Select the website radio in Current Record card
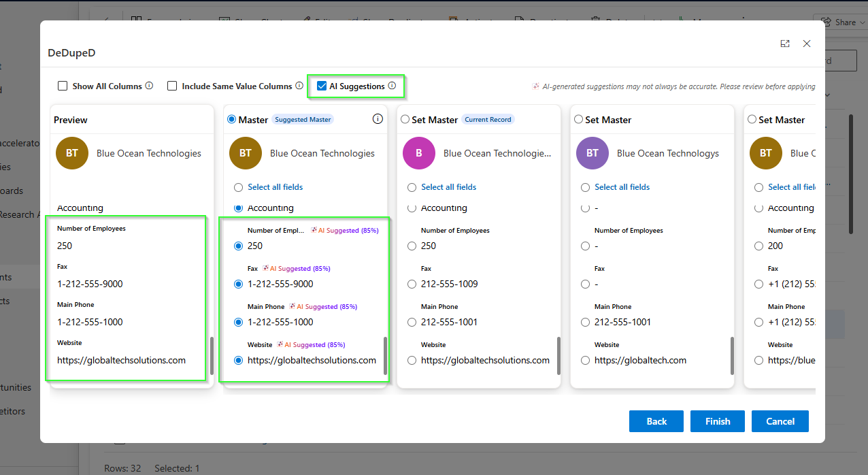 tap(412, 360)
